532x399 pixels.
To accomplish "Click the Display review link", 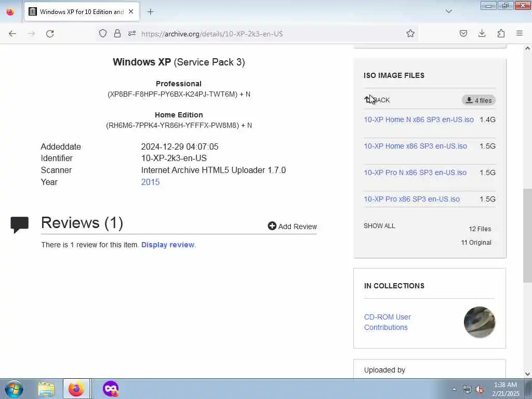I will (x=168, y=245).
